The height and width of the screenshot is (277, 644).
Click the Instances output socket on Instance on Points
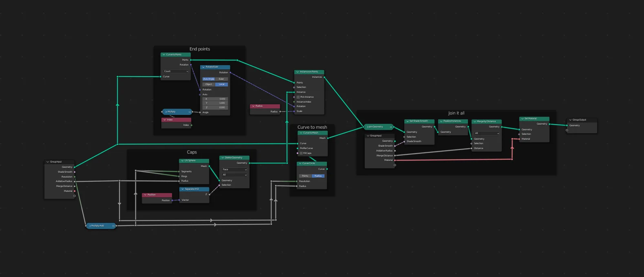coord(324,77)
